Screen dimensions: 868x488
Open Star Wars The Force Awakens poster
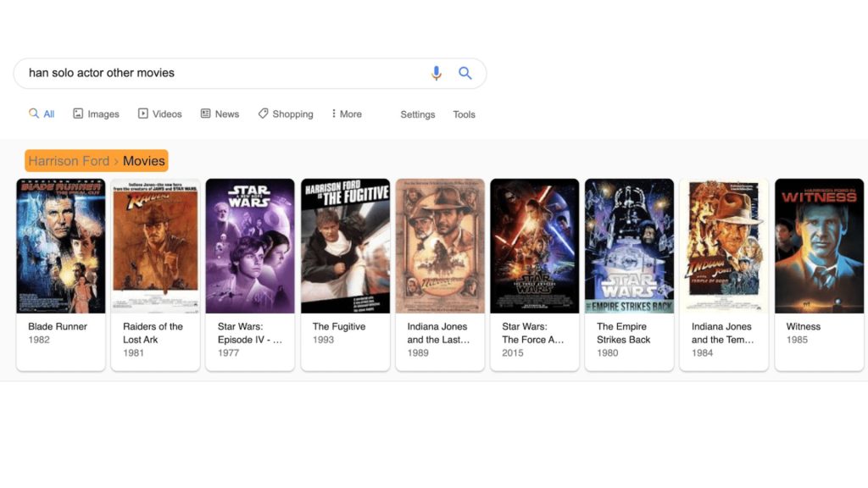click(535, 246)
